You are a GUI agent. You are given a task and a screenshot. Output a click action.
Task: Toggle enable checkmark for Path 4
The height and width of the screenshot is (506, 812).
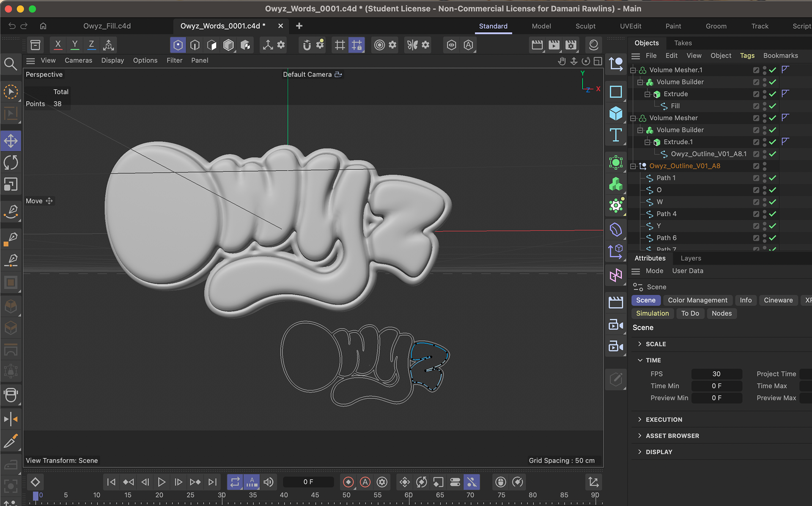click(773, 214)
